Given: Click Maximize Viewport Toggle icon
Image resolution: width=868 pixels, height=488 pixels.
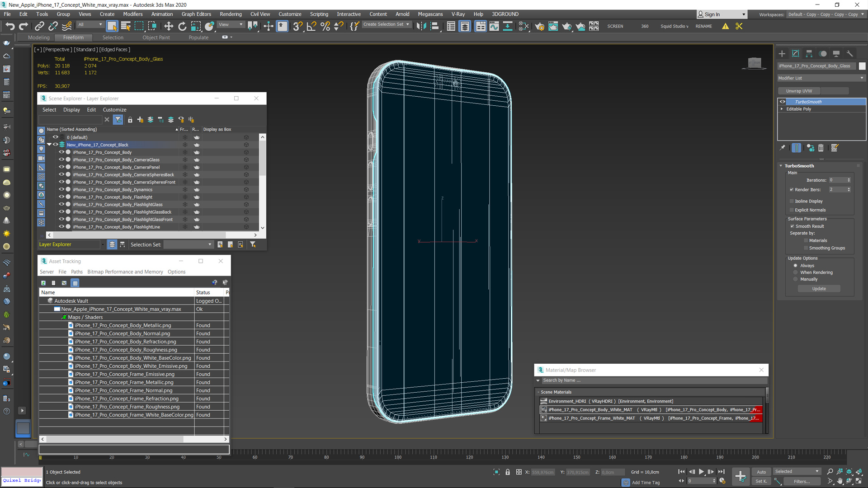Looking at the screenshot, I should click(859, 481).
